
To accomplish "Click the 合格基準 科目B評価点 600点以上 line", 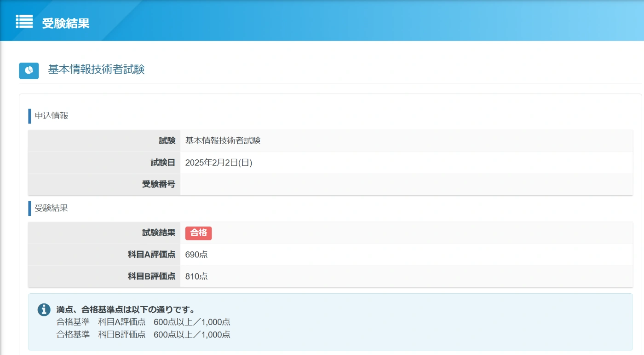I will coord(144,334).
